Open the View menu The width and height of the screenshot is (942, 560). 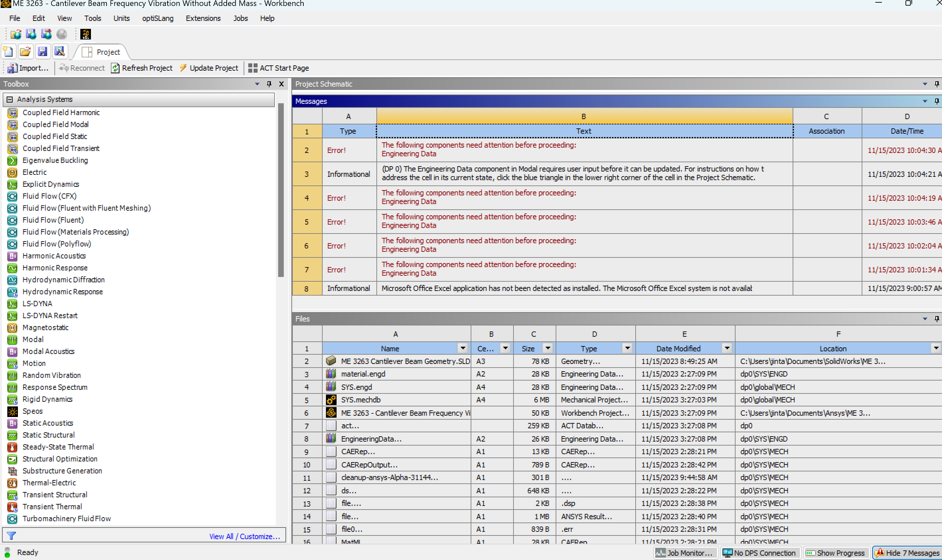click(65, 18)
